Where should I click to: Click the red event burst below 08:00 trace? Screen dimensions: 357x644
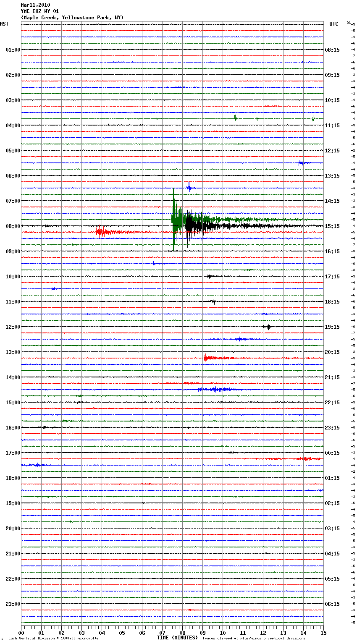point(102,232)
